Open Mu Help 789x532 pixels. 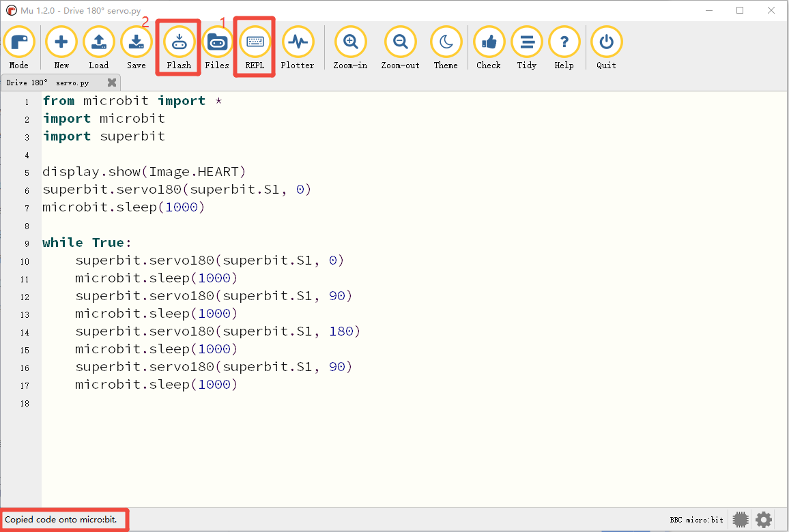click(x=564, y=48)
